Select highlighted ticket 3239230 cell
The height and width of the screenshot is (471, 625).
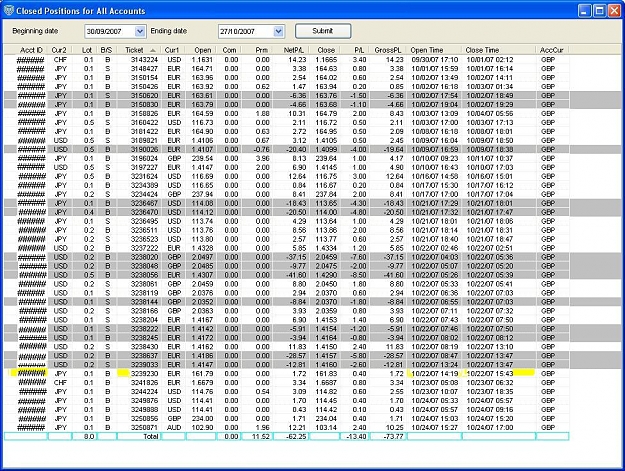pyautogui.click(x=144, y=373)
